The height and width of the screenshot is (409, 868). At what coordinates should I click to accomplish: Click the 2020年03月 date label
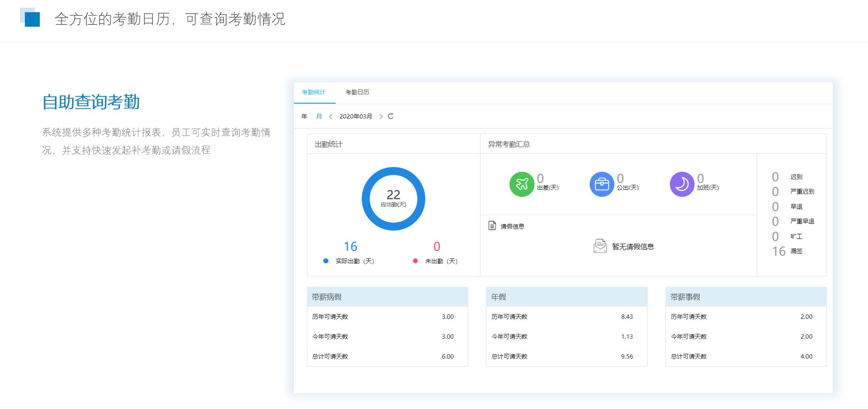click(356, 117)
